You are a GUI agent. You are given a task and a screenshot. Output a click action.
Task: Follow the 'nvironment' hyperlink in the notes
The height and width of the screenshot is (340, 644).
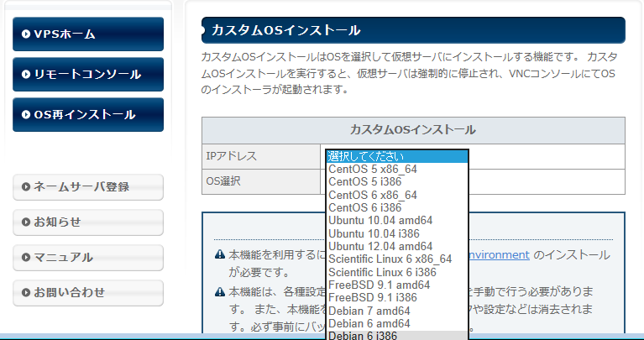tap(499, 255)
